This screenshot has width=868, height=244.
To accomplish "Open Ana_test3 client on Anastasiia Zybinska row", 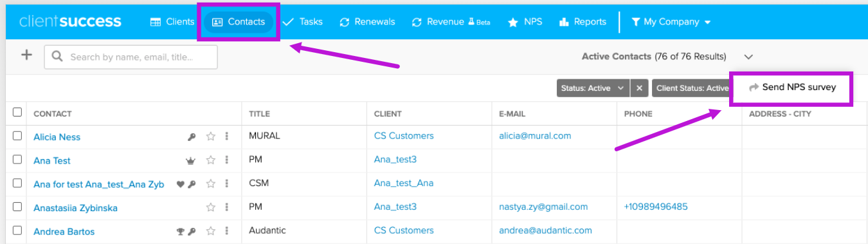I will point(395,207).
